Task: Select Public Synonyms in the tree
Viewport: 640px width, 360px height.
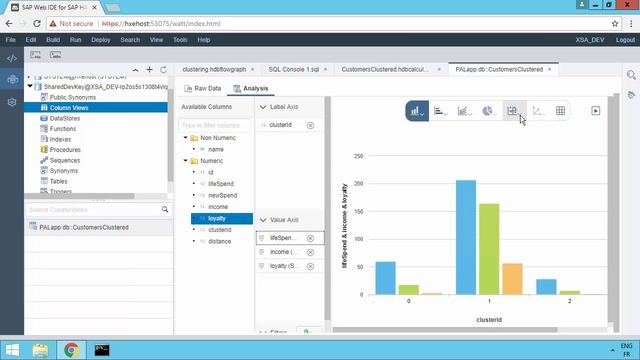Action: [x=73, y=97]
